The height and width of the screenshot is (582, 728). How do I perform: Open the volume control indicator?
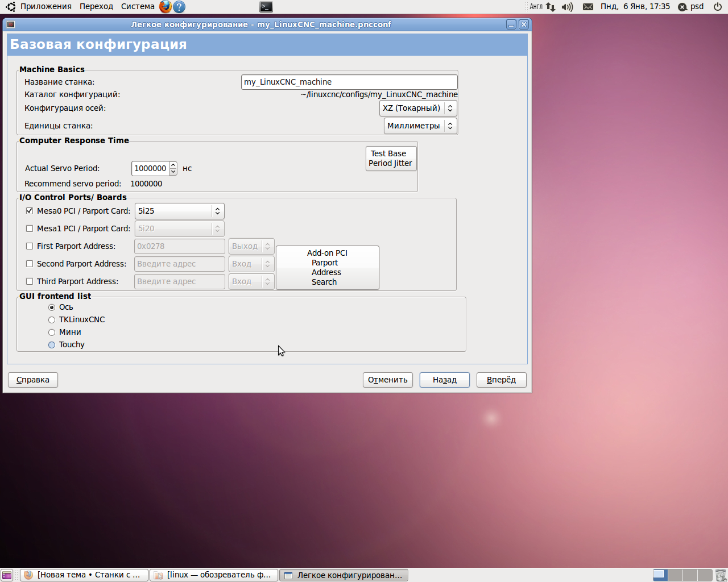point(567,7)
